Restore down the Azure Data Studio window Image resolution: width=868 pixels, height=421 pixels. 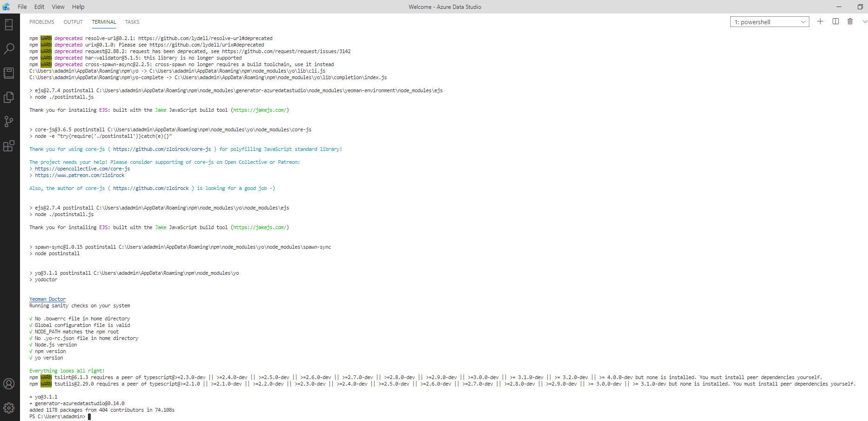[x=860, y=7]
